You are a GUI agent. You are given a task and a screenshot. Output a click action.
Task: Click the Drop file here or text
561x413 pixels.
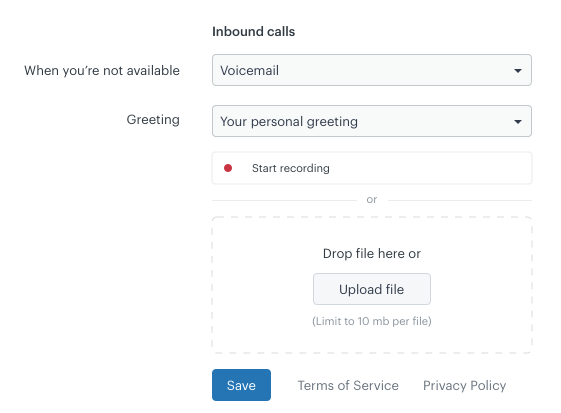tap(372, 253)
